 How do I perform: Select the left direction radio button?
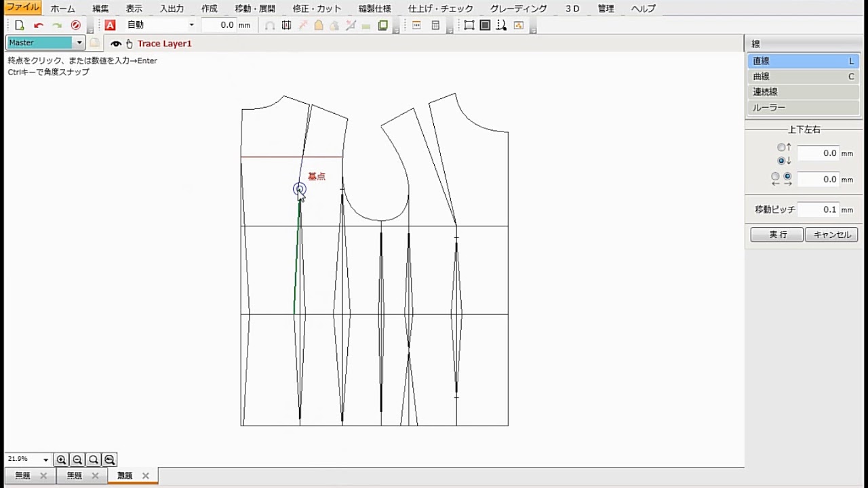775,176
